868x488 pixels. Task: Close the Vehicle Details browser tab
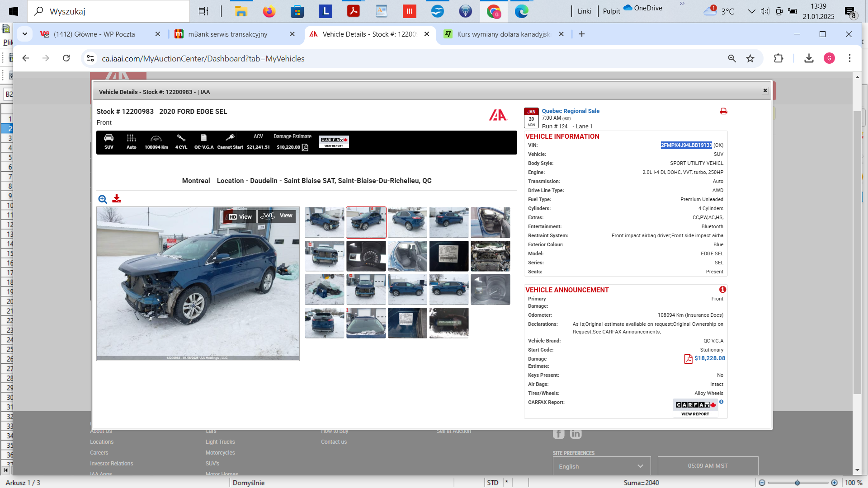[x=427, y=34]
